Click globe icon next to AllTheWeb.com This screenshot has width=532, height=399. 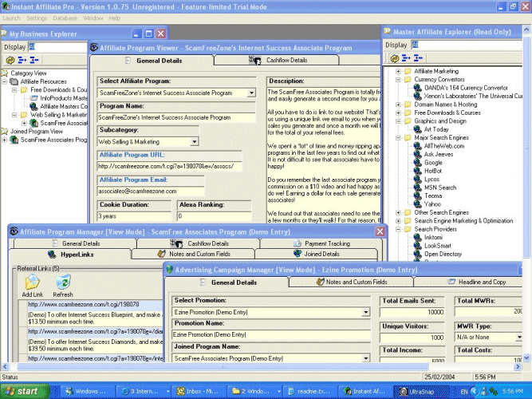418,146
